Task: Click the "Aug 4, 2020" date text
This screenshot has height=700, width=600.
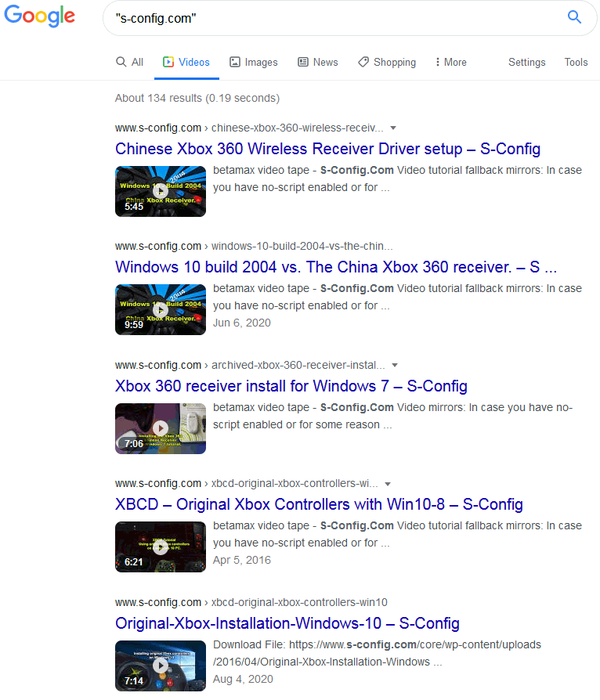Action: [243, 679]
